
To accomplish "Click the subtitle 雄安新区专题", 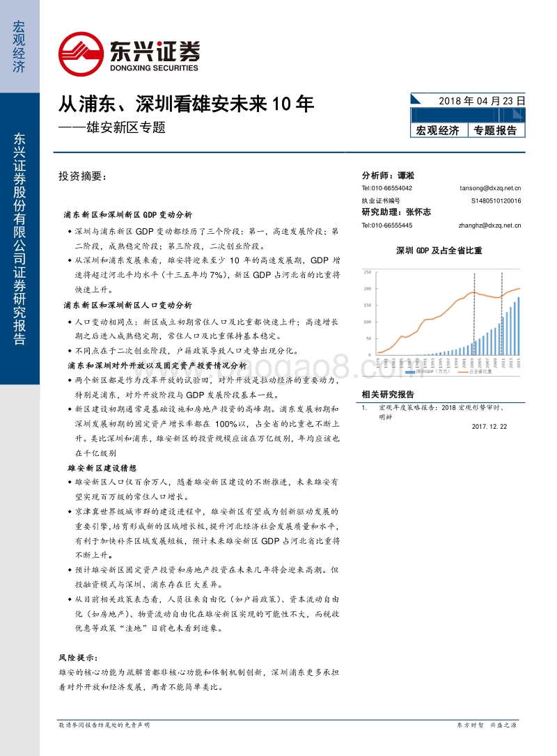I will click(126, 127).
